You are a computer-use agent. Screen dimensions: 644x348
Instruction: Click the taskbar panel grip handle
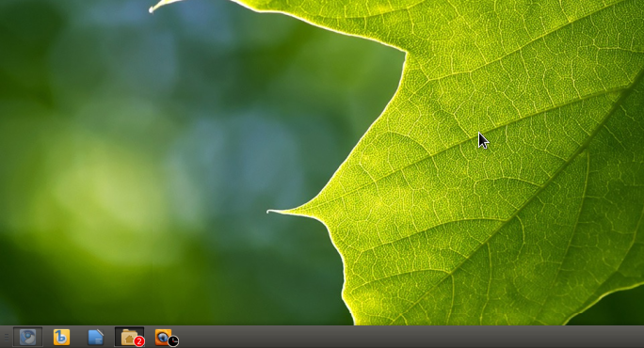(6, 338)
